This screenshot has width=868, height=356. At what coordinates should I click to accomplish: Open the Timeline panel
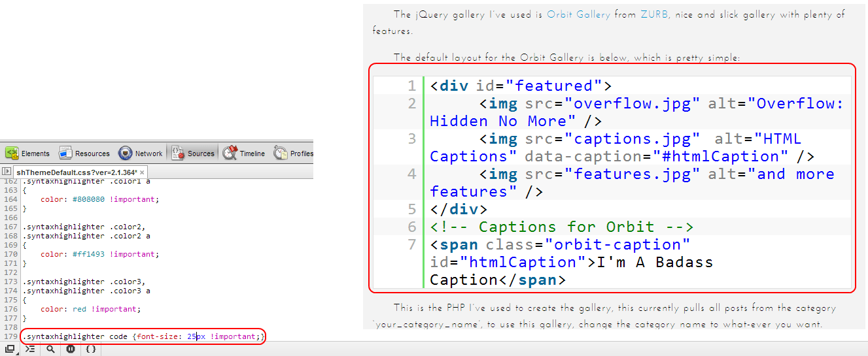243,154
